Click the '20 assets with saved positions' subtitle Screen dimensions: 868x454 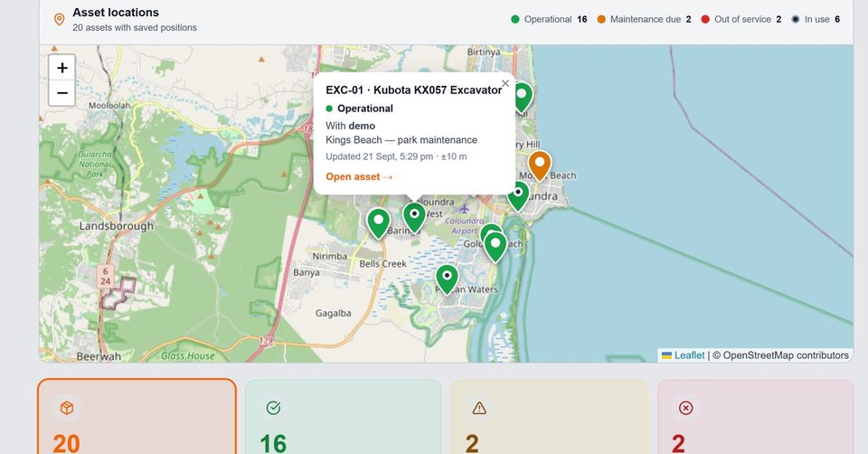[135, 28]
